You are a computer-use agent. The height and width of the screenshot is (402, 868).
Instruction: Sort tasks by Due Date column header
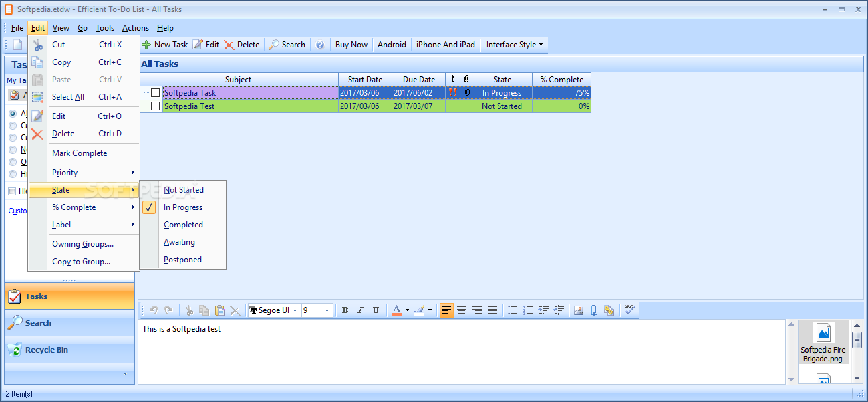419,80
